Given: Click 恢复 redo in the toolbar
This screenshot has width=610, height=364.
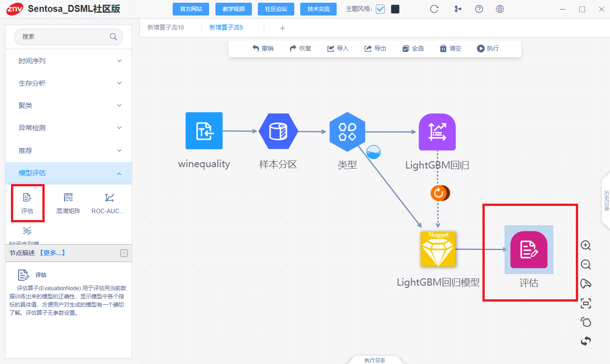Looking at the screenshot, I should pos(300,48).
